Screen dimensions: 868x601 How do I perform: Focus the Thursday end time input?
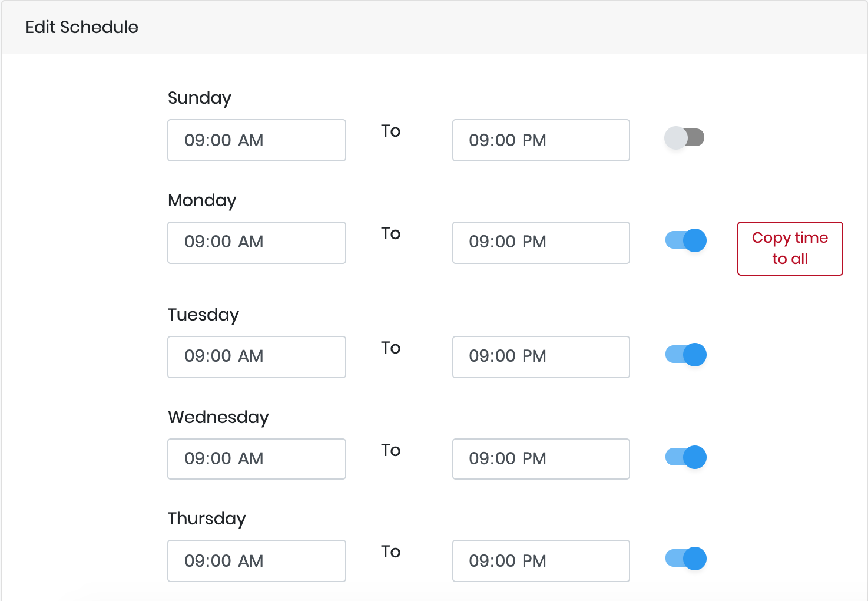pyautogui.click(x=541, y=561)
